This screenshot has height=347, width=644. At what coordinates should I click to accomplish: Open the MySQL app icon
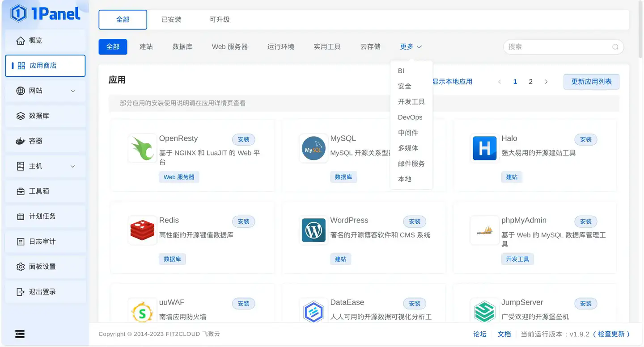313,148
